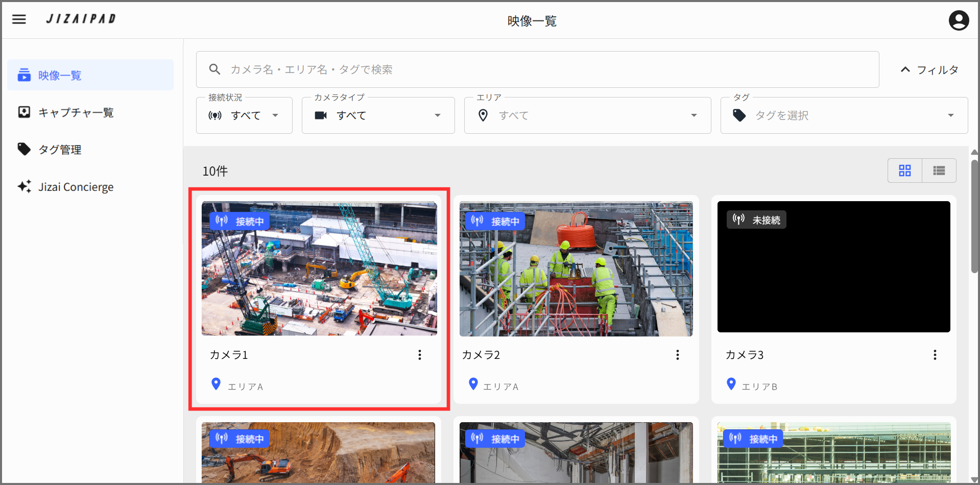The width and height of the screenshot is (980, 485).
Task: Click the 映像一覧 video list icon
Action: [24, 75]
